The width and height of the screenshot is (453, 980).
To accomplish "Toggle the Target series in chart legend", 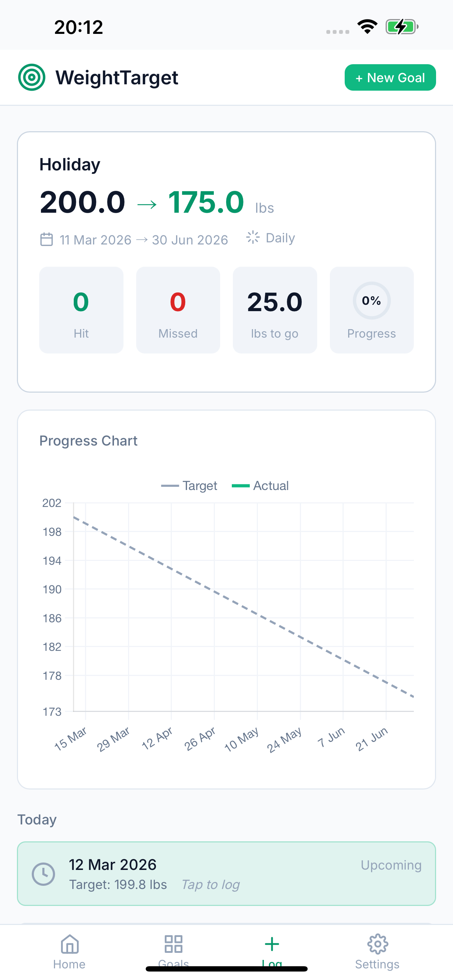I will (189, 485).
